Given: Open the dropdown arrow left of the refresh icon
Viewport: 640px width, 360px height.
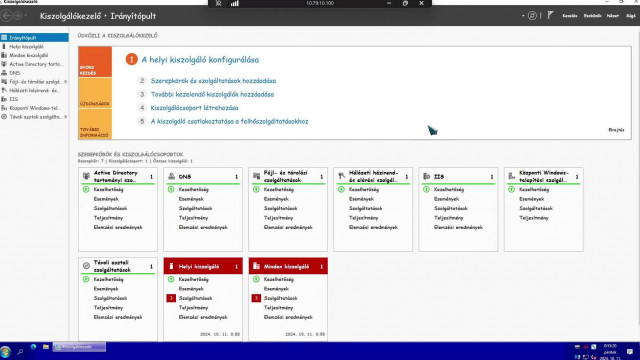Looking at the screenshot, I should 523,16.
